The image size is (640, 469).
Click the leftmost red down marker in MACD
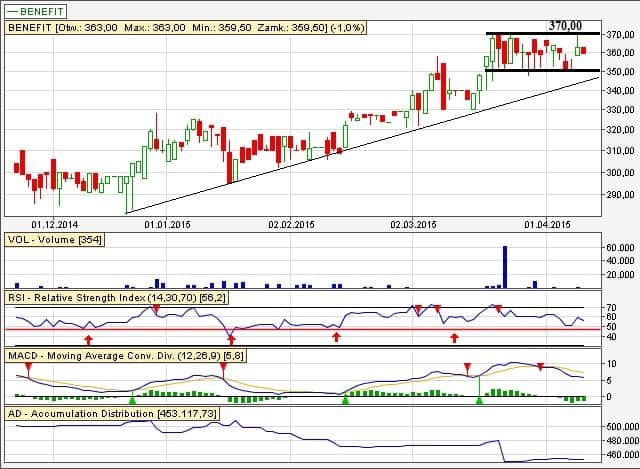click(x=28, y=368)
